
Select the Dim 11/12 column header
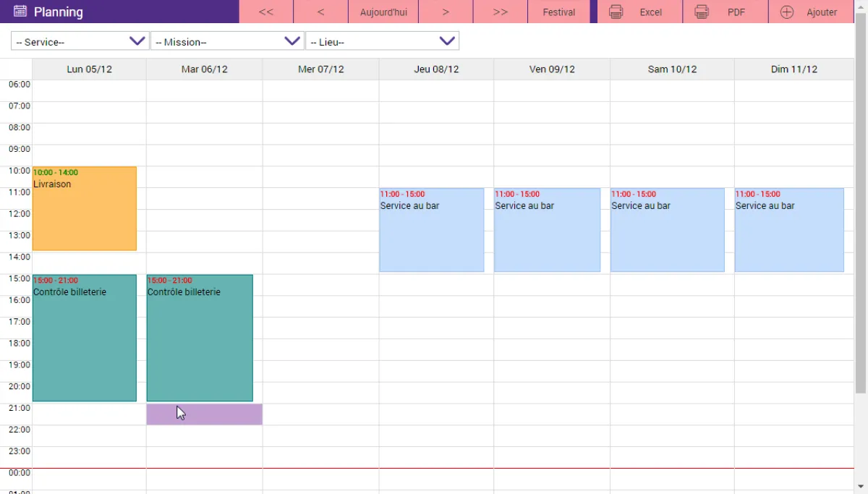[794, 69]
